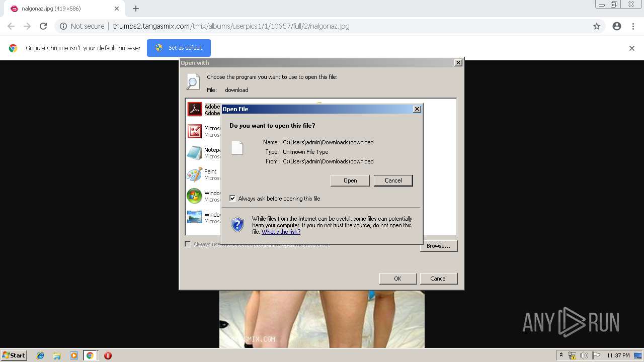Click the security shield icon in Open File

[237, 224]
